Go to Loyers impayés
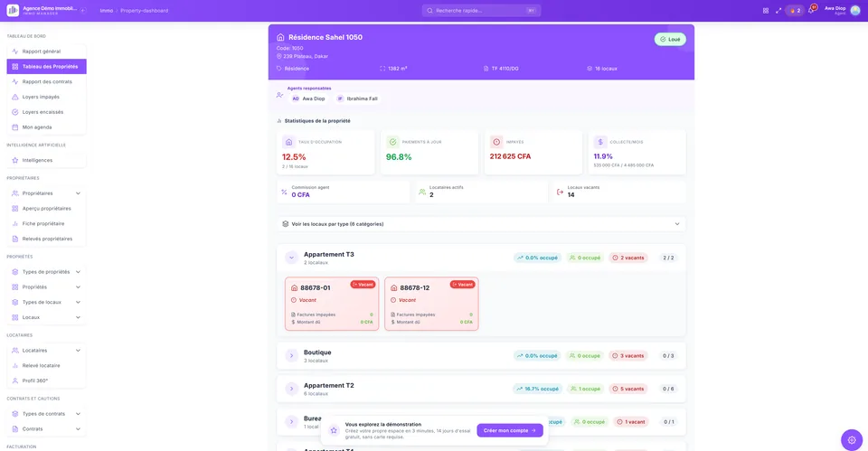Image resolution: width=868 pixels, height=451 pixels. tap(46, 97)
